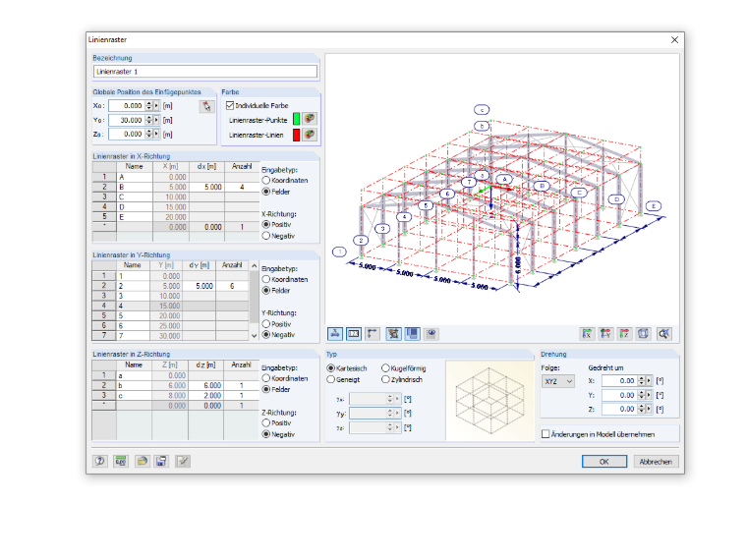Screen dimensions: 747x560
Task: Select Negativ for X-Richtung
Action: 266,236
